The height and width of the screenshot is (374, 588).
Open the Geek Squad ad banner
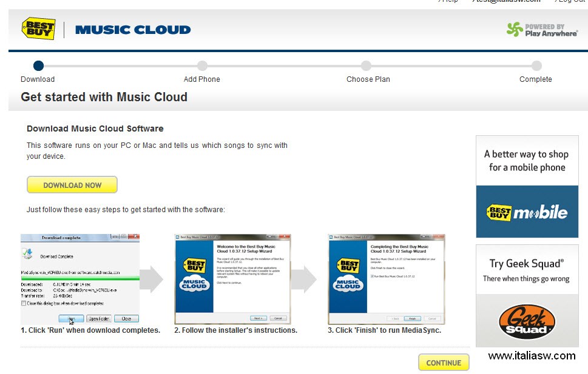click(527, 296)
